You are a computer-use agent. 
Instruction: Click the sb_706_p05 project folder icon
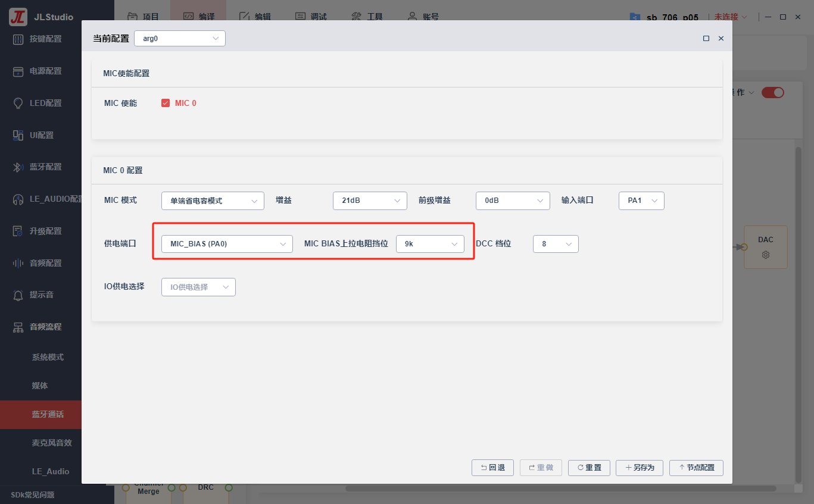[635, 17]
